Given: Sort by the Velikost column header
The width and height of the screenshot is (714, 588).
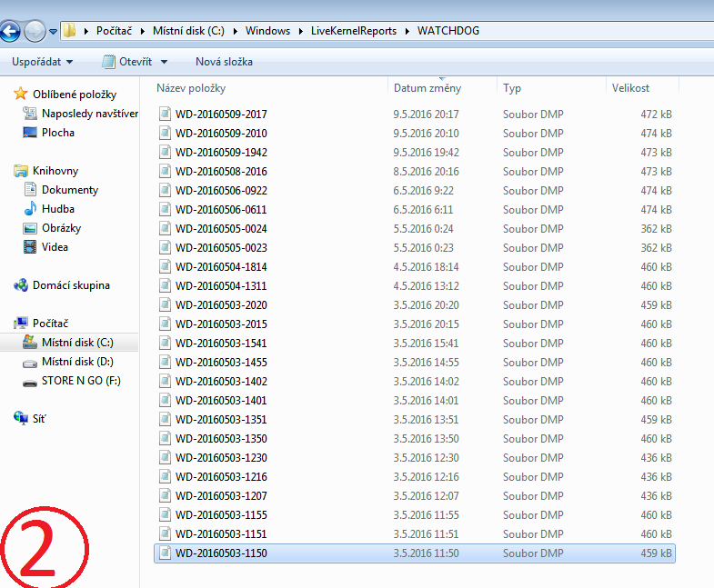Looking at the screenshot, I should (630, 88).
